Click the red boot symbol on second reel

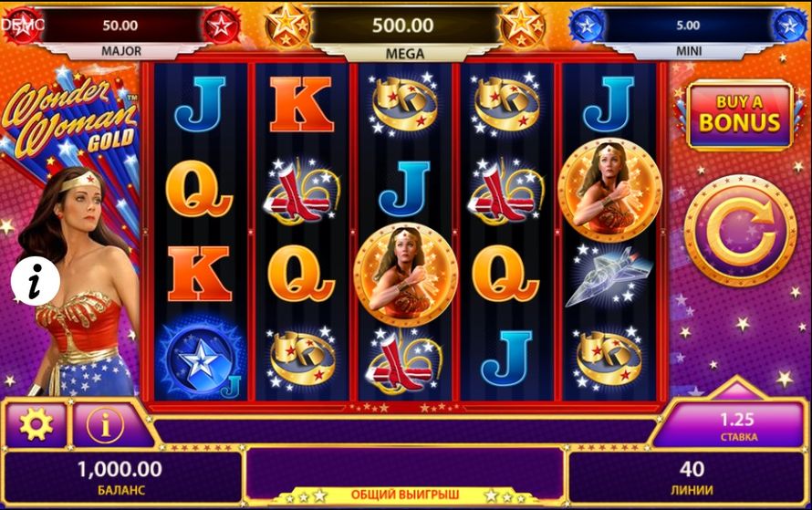click(301, 191)
